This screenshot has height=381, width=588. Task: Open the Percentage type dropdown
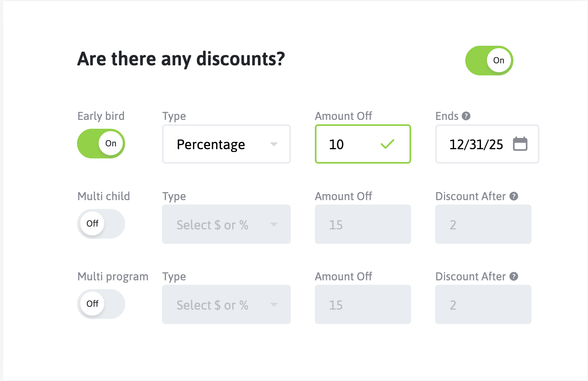coord(226,144)
